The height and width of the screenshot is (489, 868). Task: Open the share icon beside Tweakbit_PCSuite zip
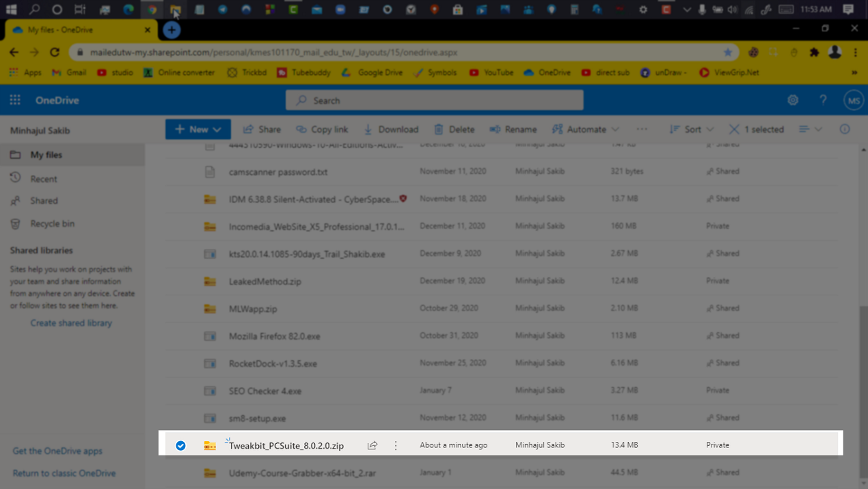click(x=372, y=445)
